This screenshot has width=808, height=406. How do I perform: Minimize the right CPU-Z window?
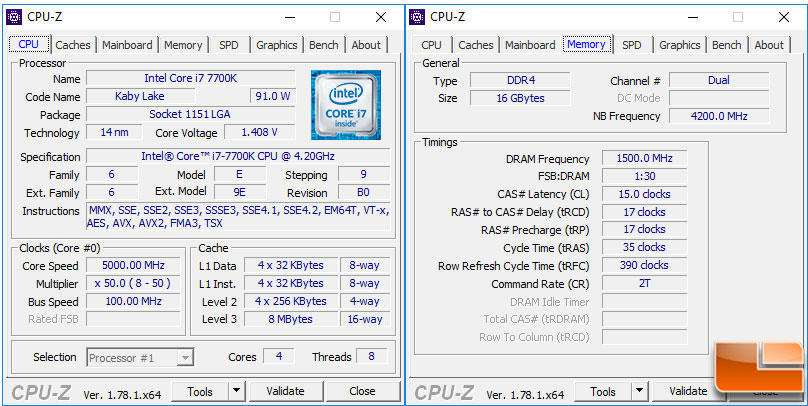click(693, 17)
